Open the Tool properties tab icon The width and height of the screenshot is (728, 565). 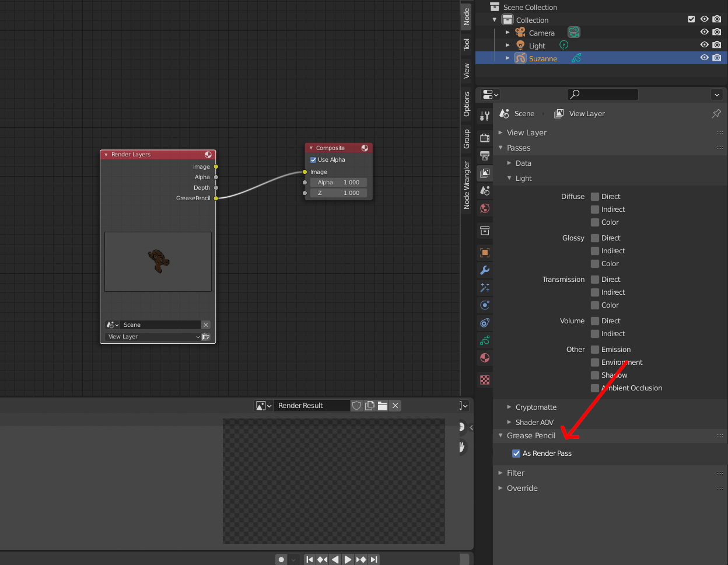click(484, 116)
